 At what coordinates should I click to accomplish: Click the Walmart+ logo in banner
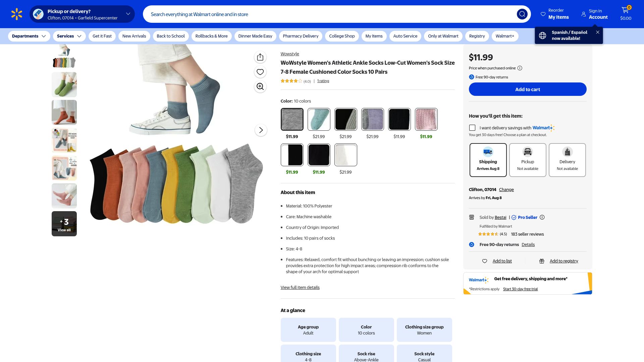(479, 280)
